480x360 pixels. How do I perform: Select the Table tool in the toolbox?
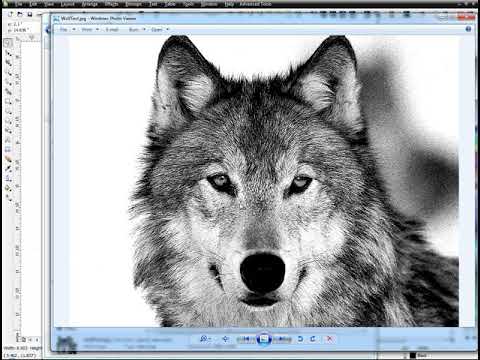8,149
